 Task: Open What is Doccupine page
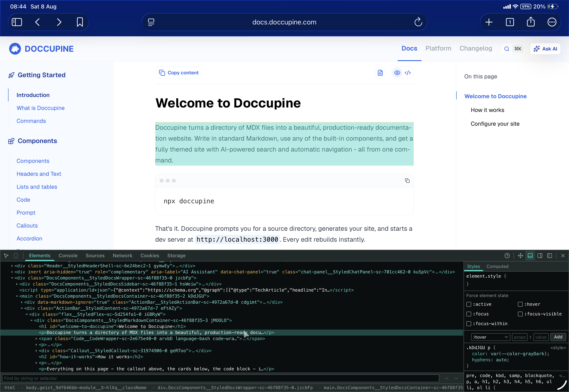pos(41,108)
